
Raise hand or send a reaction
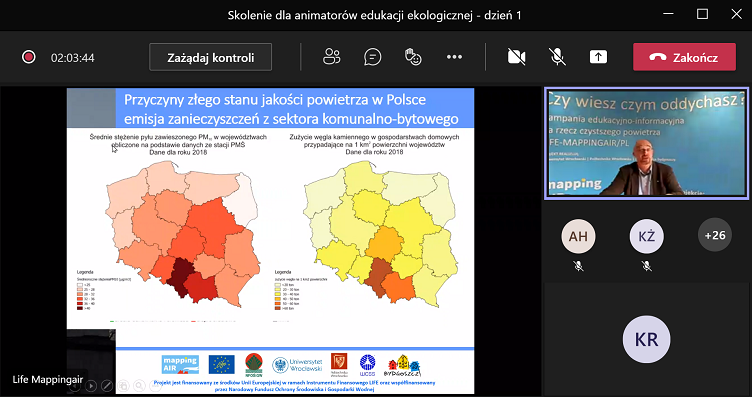413,57
